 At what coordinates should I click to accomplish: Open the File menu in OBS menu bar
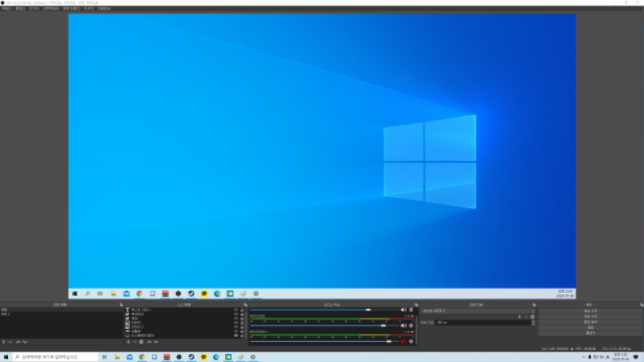click(6, 8)
